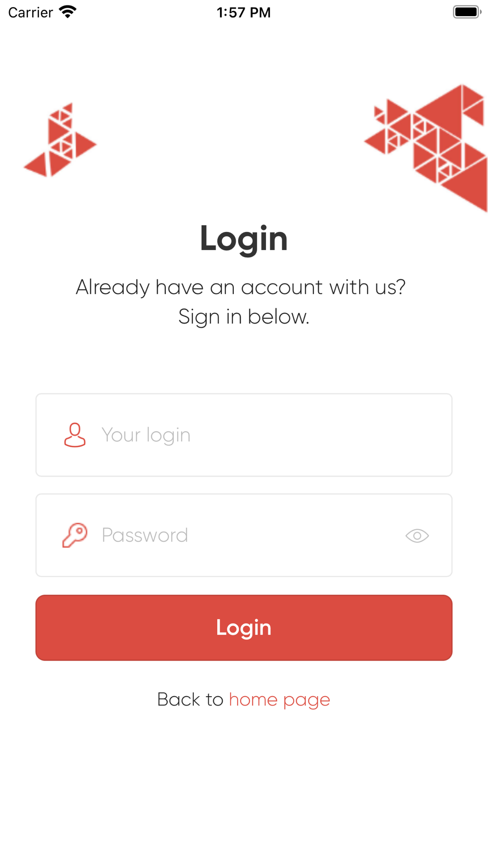This screenshot has width=488, height=868.
Task: Tap the Already have an account text
Action: pyautogui.click(x=241, y=287)
